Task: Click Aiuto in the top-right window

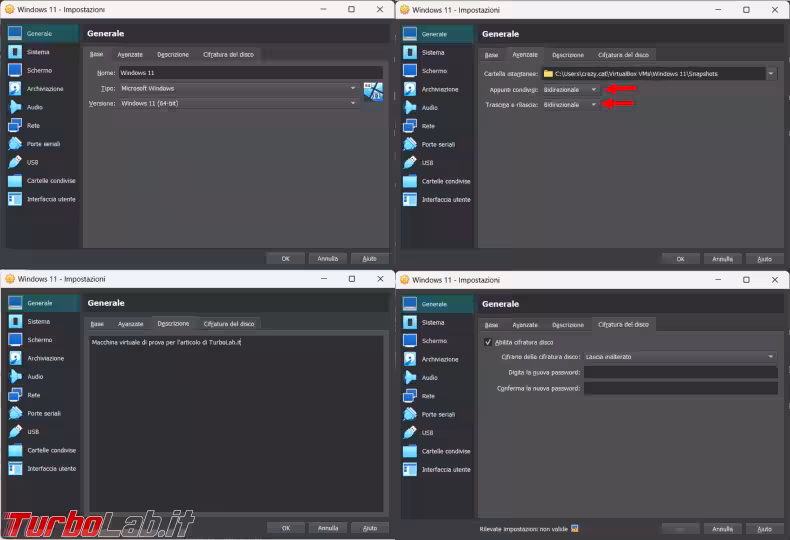Action: click(x=764, y=259)
